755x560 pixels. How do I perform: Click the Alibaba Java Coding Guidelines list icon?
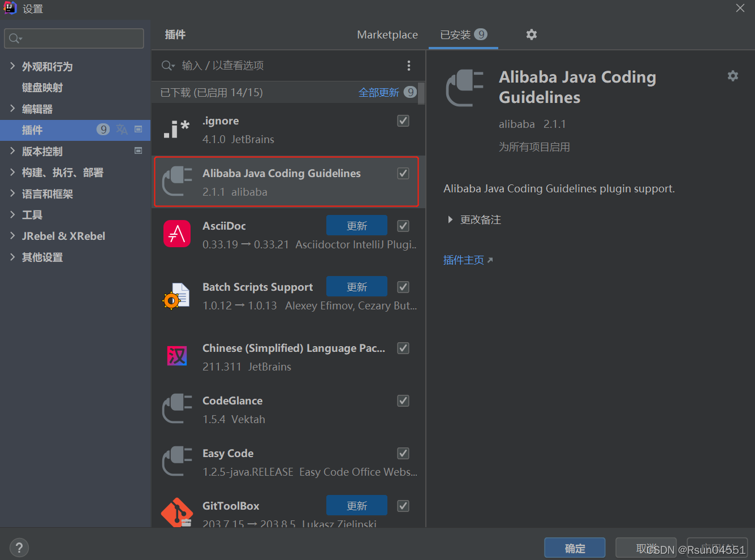(x=177, y=182)
